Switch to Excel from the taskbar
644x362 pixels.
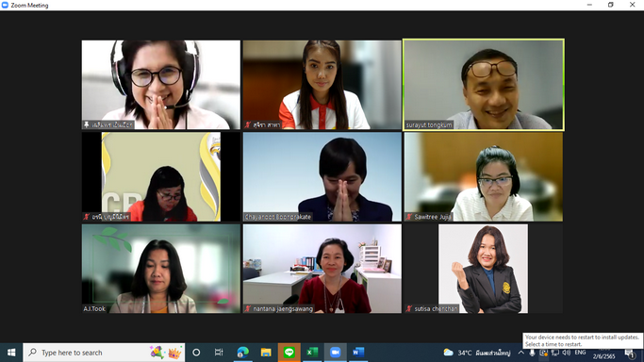point(312,353)
